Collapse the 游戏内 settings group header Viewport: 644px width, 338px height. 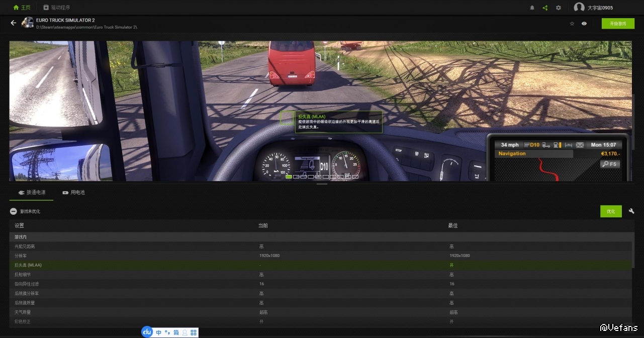tap(21, 236)
